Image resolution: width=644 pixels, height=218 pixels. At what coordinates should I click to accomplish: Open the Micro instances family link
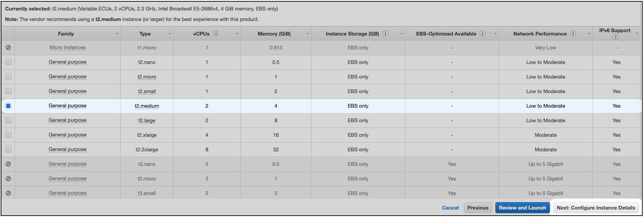coord(67,47)
